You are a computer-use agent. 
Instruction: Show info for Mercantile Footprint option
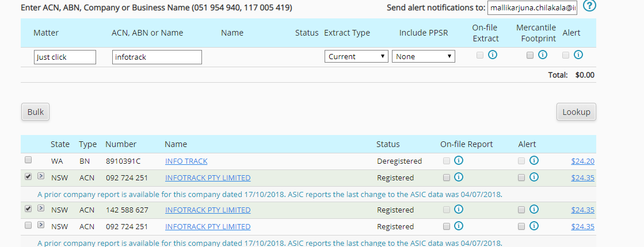tap(543, 55)
